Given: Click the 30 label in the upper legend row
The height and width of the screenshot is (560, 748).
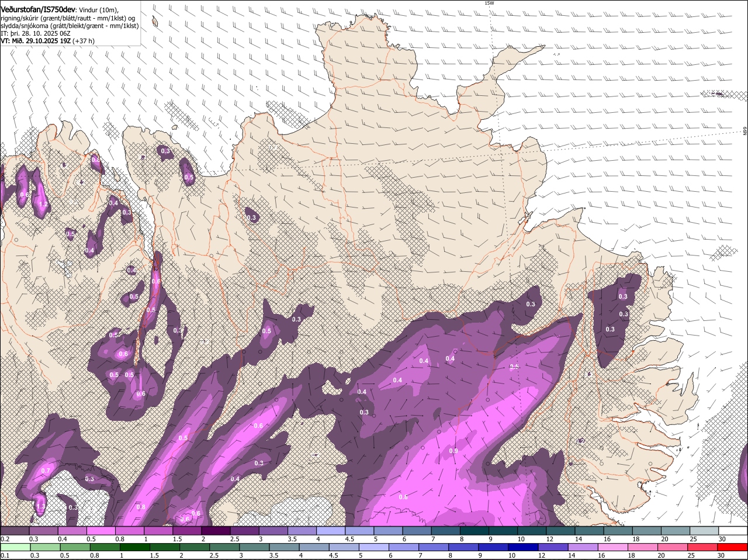Looking at the screenshot, I should point(722,538).
